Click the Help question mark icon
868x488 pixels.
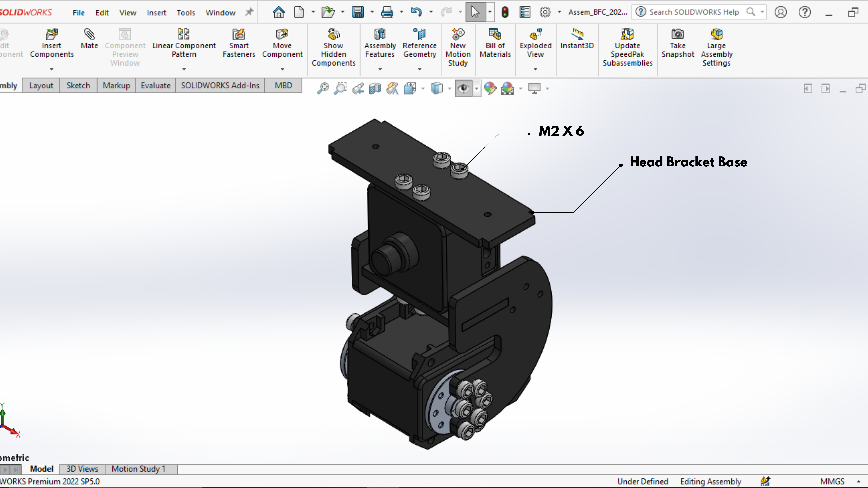pos(805,12)
